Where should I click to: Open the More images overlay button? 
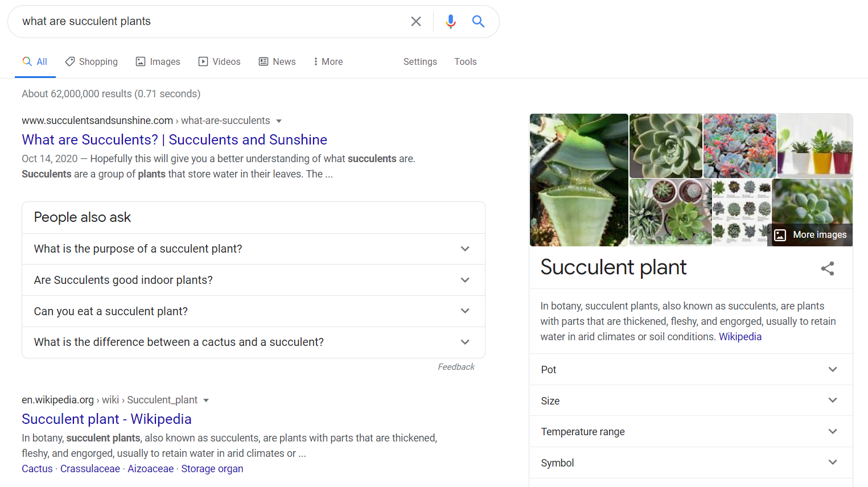(x=811, y=235)
